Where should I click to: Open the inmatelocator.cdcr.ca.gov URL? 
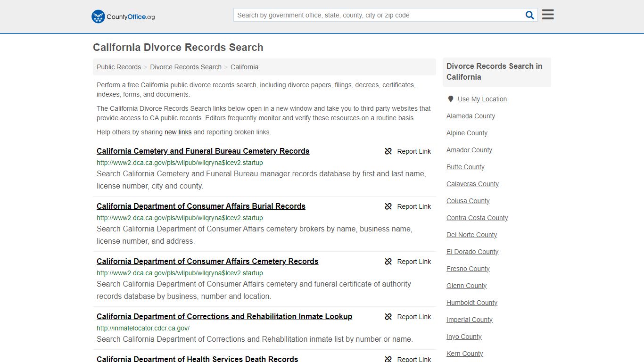pos(143,328)
